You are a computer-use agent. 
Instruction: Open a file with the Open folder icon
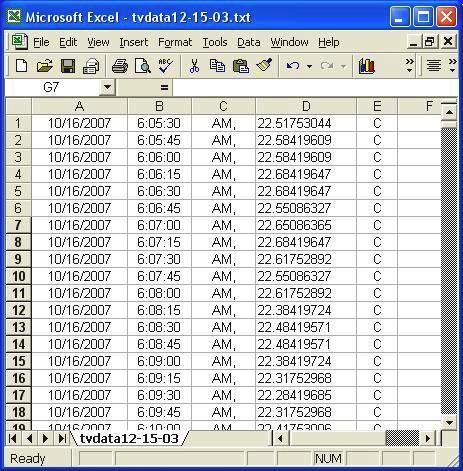44,66
